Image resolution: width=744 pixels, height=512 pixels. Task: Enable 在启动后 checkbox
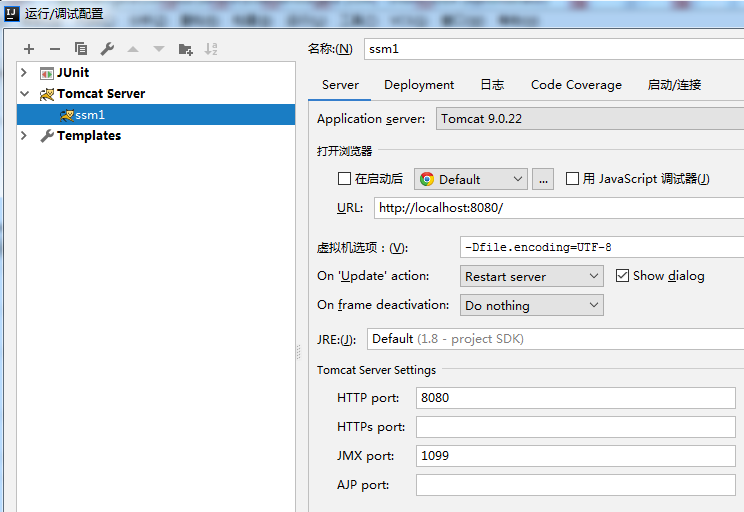(x=344, y=179)
